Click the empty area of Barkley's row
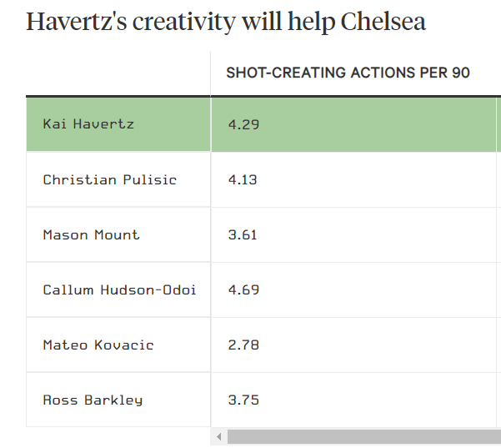 point(377,400)
